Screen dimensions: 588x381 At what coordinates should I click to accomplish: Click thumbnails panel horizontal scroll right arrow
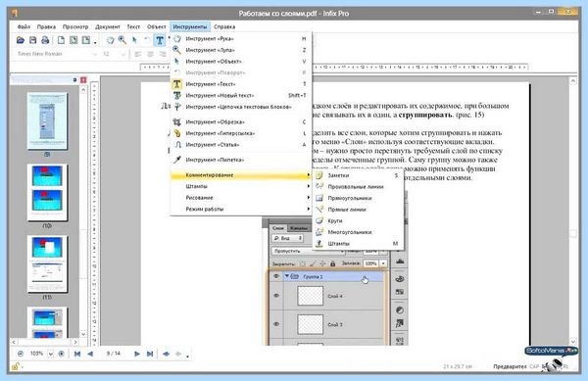click(x=75, y=343)
